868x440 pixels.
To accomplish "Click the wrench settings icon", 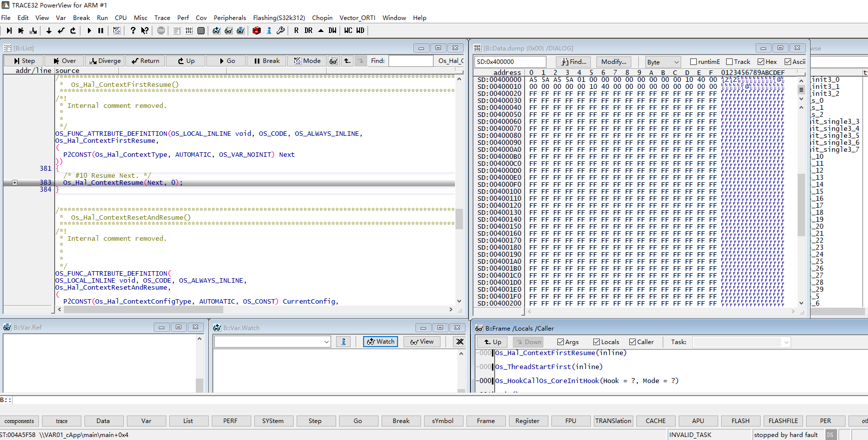I will 281,30.
